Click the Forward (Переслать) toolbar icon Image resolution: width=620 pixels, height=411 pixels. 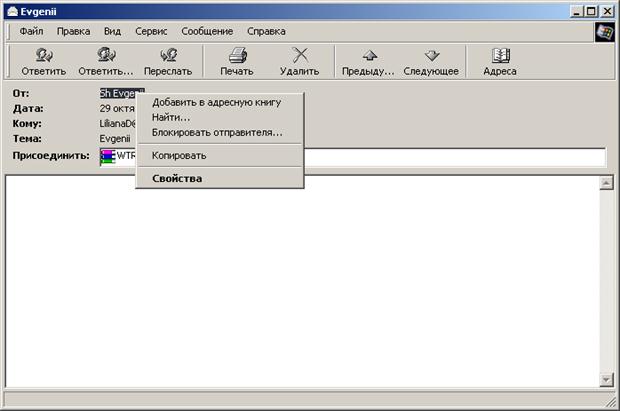(x=168, y=55)
